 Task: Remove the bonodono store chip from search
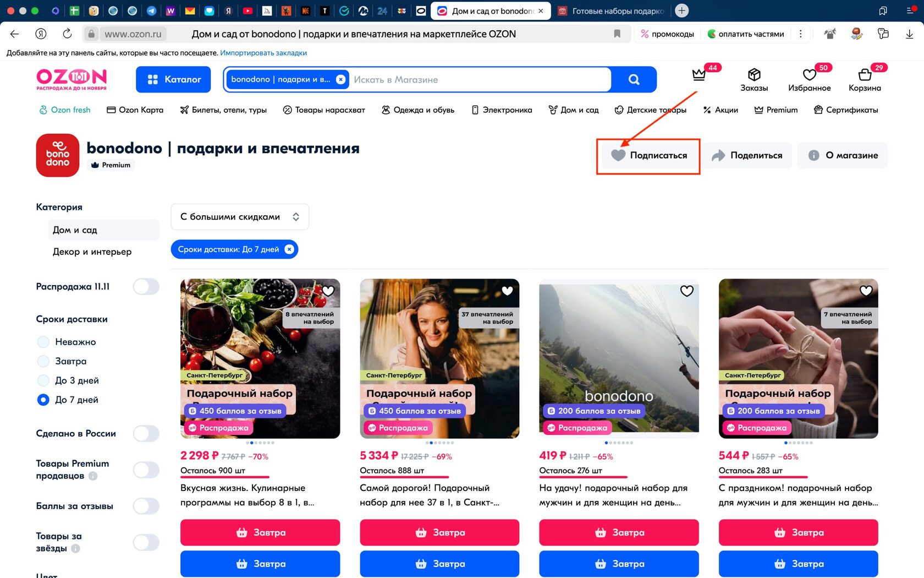click(341, 79)
